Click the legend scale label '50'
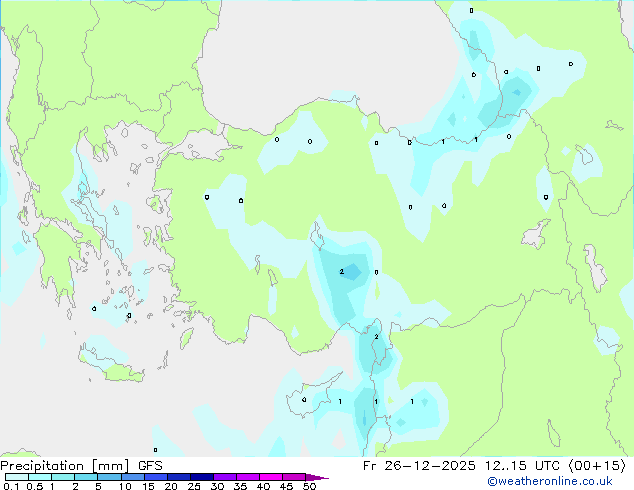Image resolution: width=634 pixels, height=490 pixels. click(x=309, y=486)
